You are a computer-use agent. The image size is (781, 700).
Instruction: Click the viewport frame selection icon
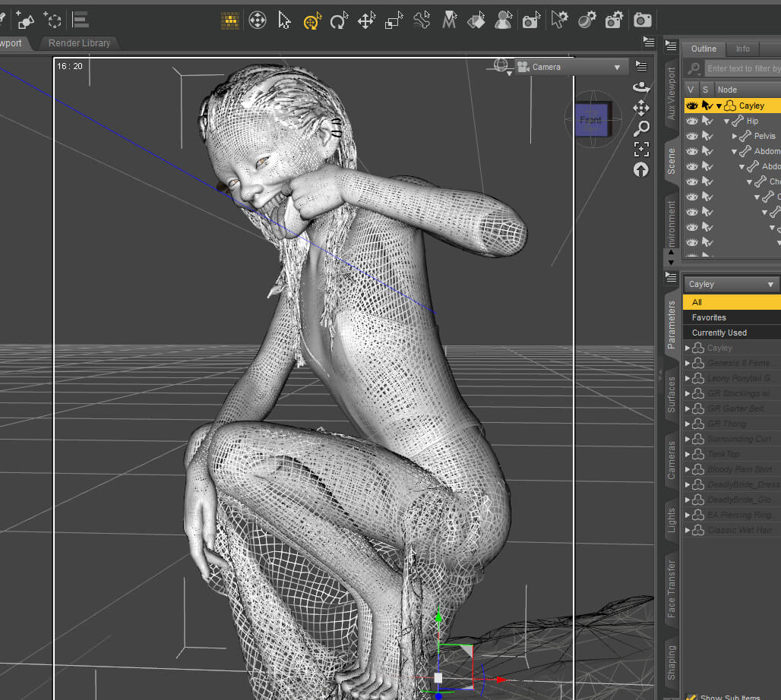point(641,149)
